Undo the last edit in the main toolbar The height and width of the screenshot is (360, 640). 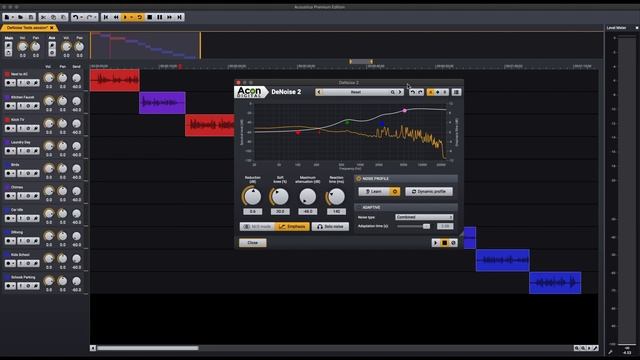(76, 17)
